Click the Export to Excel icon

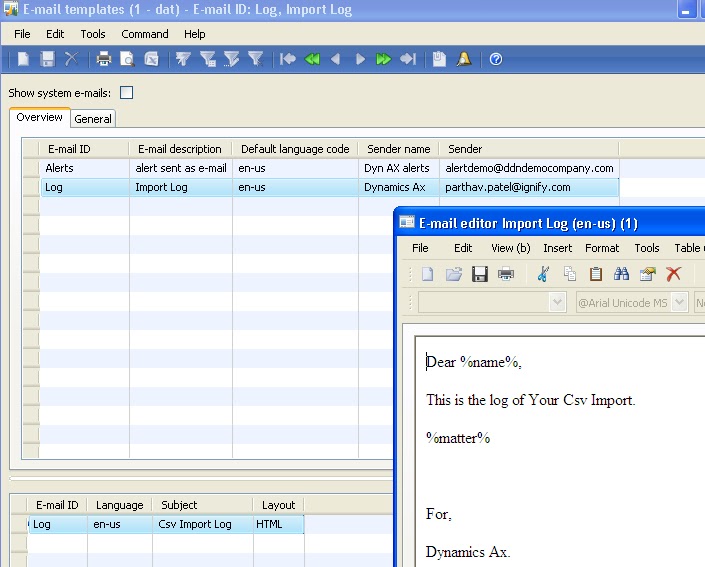(x=152, y=59)
